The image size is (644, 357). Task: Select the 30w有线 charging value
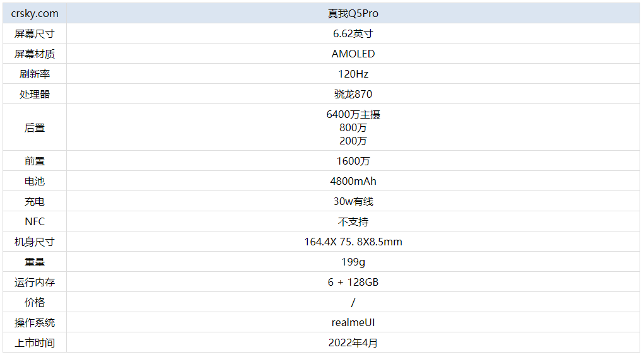353,201
